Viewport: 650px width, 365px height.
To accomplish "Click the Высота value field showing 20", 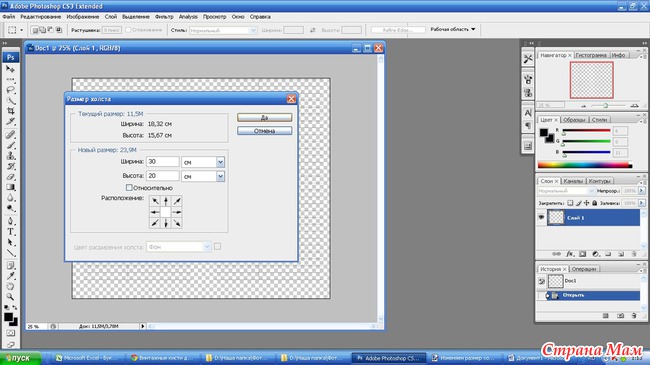I will click(x=162, y=176).
